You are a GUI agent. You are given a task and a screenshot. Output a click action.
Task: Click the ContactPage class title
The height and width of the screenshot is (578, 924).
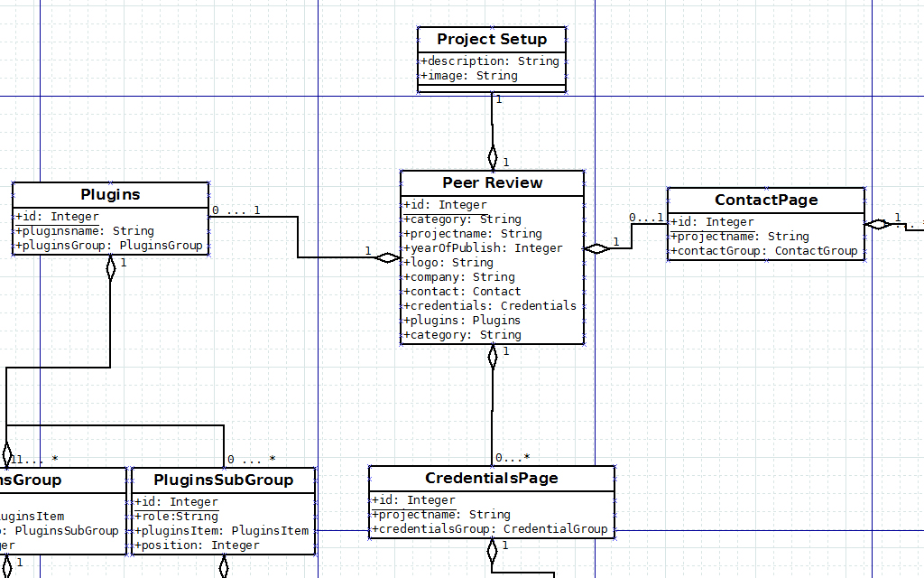(765, 200)
